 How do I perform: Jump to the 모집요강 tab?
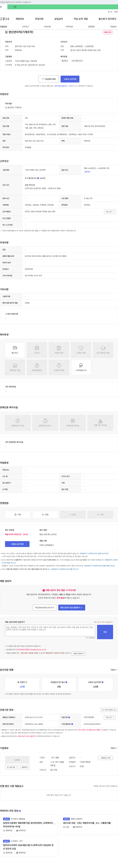pyautogui.click(x=3, y=27)
